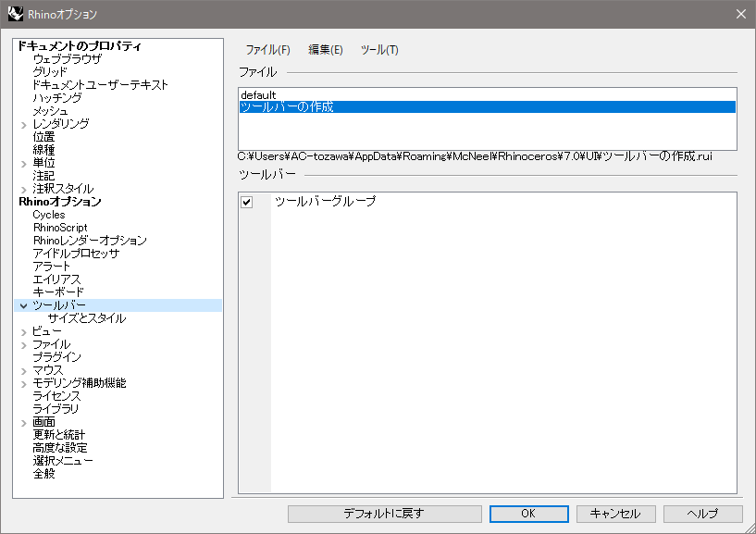Open the ツール(T) menu
756x534 pixels.
click(379, 50)
